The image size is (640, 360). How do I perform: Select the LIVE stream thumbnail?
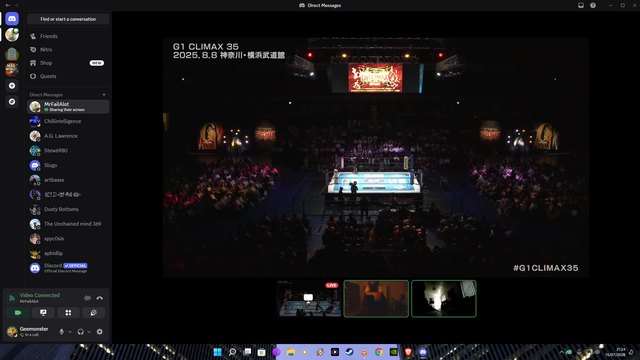[309, 298]
